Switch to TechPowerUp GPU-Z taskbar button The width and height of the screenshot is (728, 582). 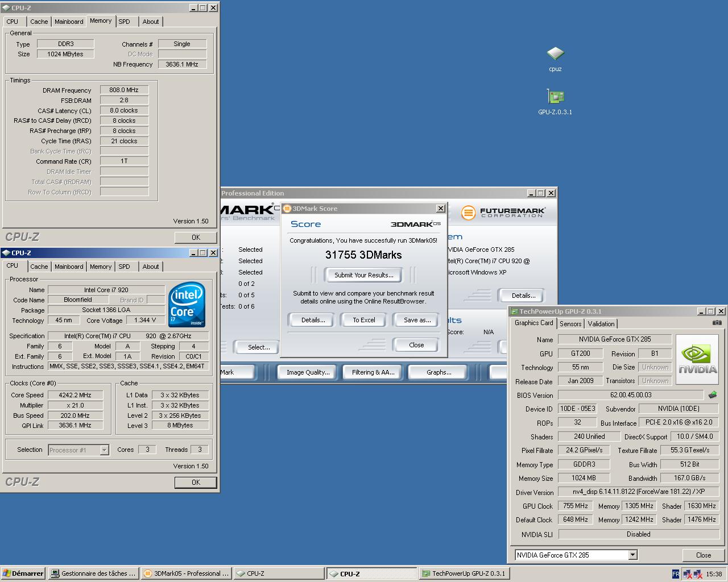[464, 573]
